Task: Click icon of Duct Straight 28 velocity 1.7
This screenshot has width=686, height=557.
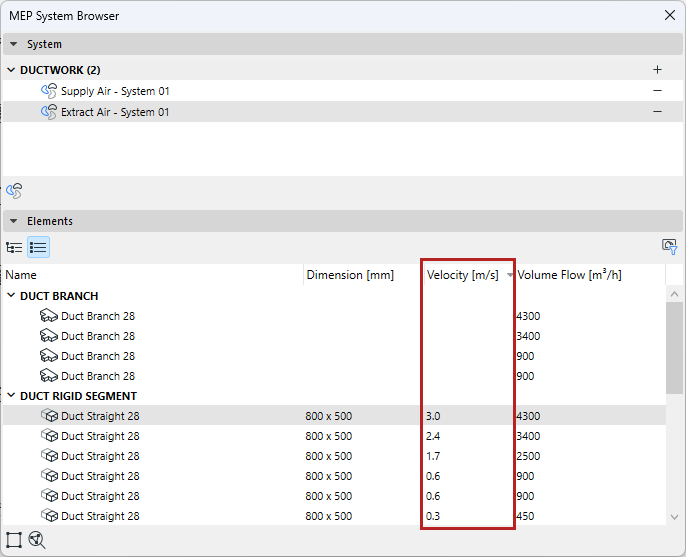Action: tap(49, 455)
